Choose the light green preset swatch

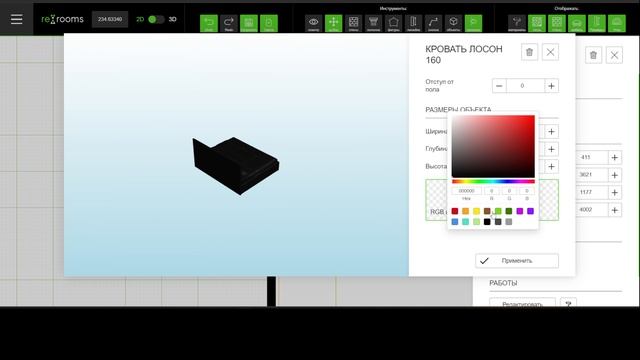click(498, 211)
